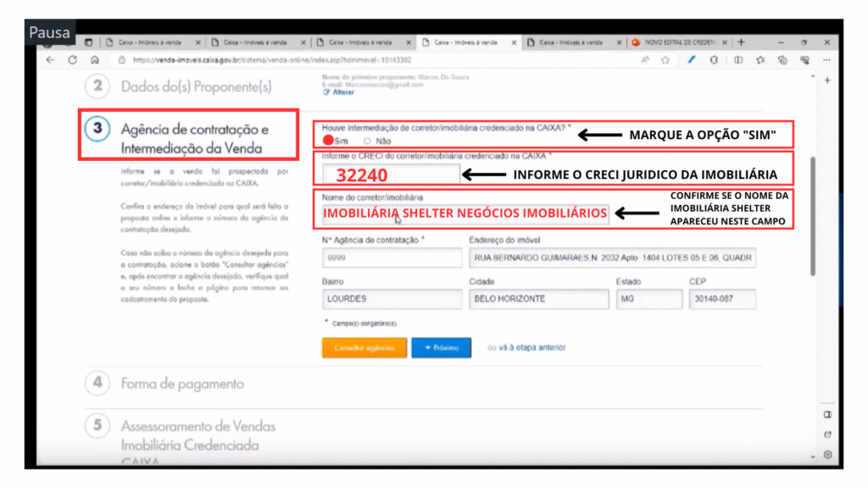
Task: Open the Browser essentials heart icon
Action: point(805,60)
